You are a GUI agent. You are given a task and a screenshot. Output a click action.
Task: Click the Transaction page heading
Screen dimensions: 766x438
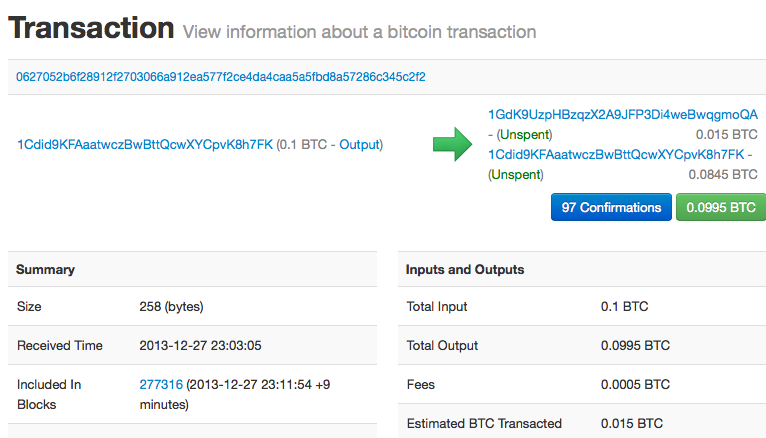point(91,29)
